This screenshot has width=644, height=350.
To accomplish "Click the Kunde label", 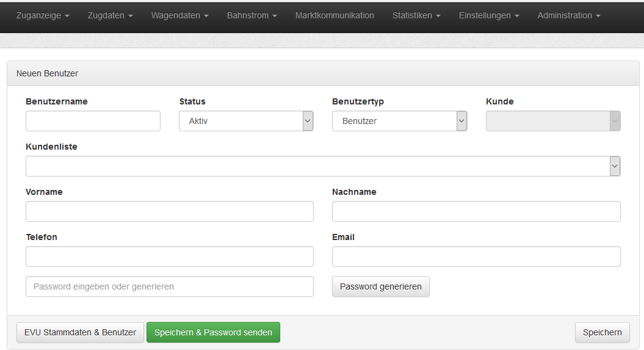I will (x=499, y=101).
